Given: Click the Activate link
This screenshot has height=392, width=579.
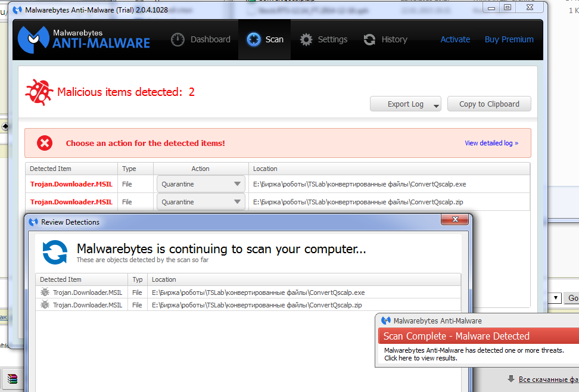Looking at the screenshot, I should [x=455, y=39].
